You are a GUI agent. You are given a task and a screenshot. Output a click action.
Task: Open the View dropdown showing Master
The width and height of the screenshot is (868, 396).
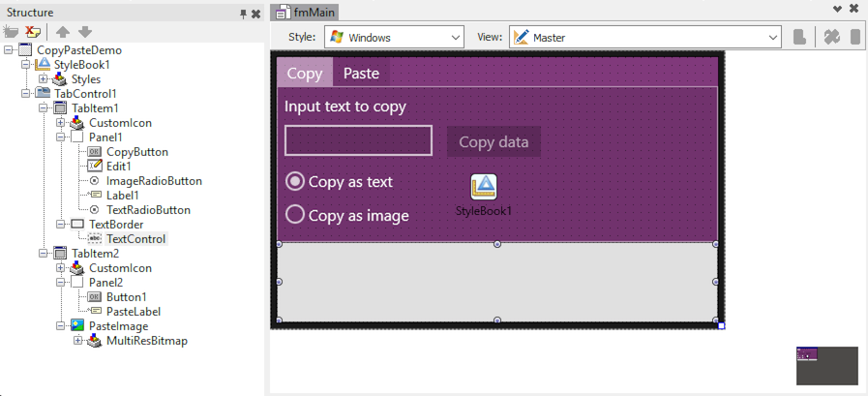pos(644,37)
